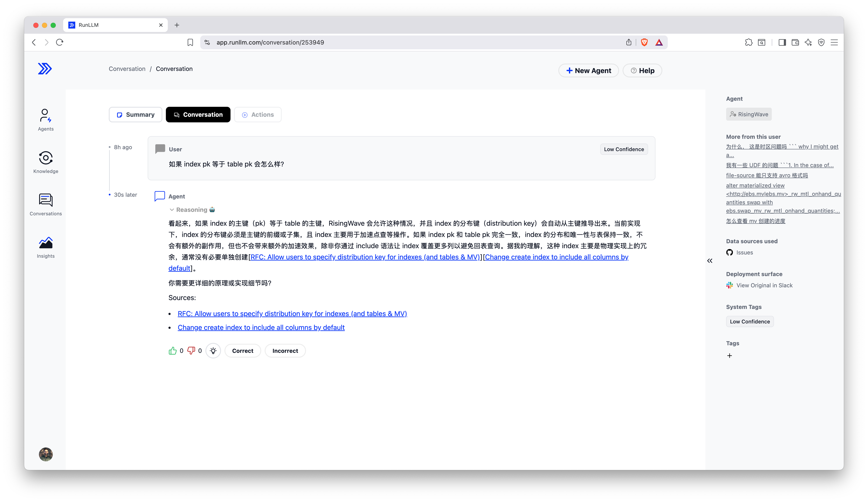Screen dimensions: 868x502
Task: Click the user message chat icon
Action: [x=160, y=149]
